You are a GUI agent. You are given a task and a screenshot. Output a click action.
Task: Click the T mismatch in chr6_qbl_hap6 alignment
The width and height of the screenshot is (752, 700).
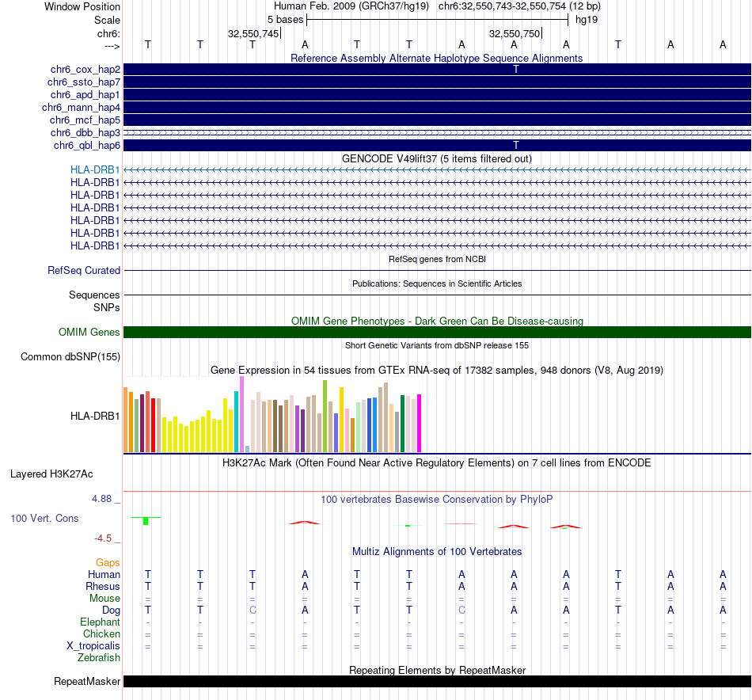coord(516,145)
